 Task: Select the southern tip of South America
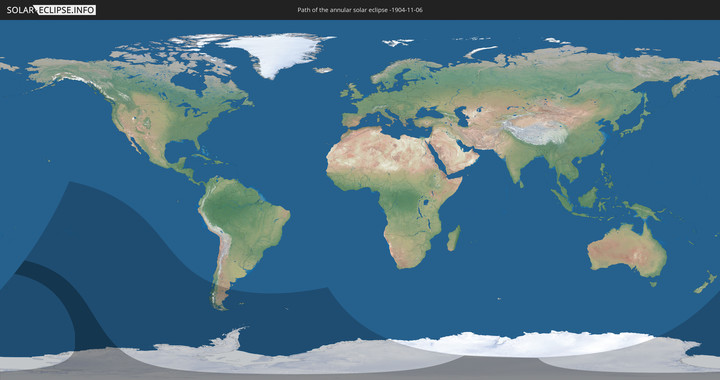point(219,298)
